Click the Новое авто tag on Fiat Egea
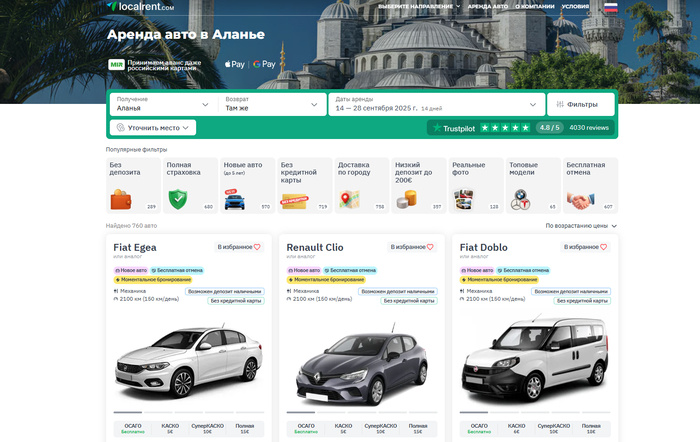Screen dimensions: 700x442 pos(131,270)
